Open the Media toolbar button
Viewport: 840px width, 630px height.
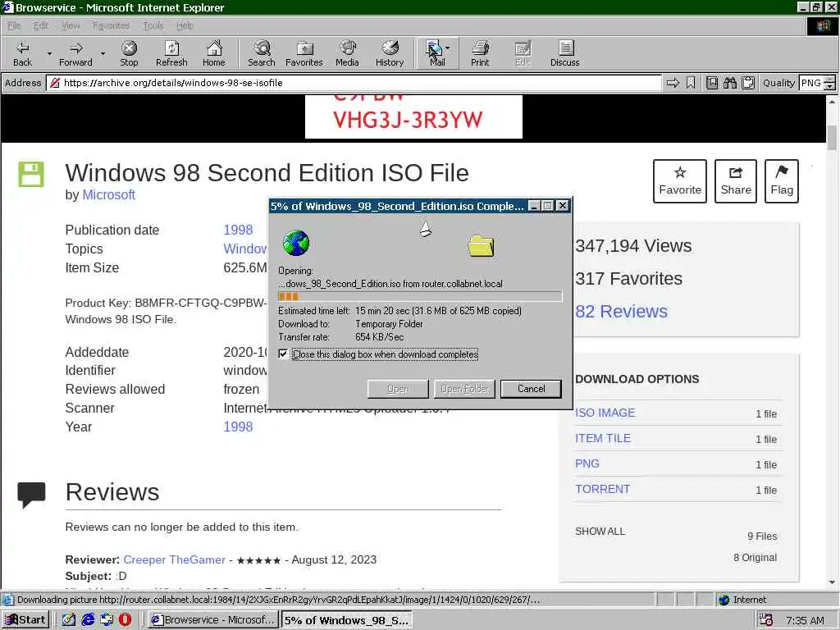[347, 53]
